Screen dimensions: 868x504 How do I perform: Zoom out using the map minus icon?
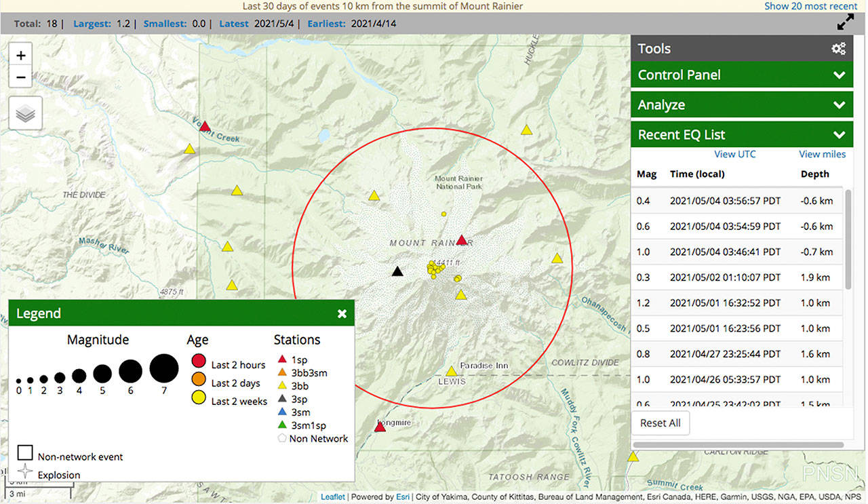20,77
